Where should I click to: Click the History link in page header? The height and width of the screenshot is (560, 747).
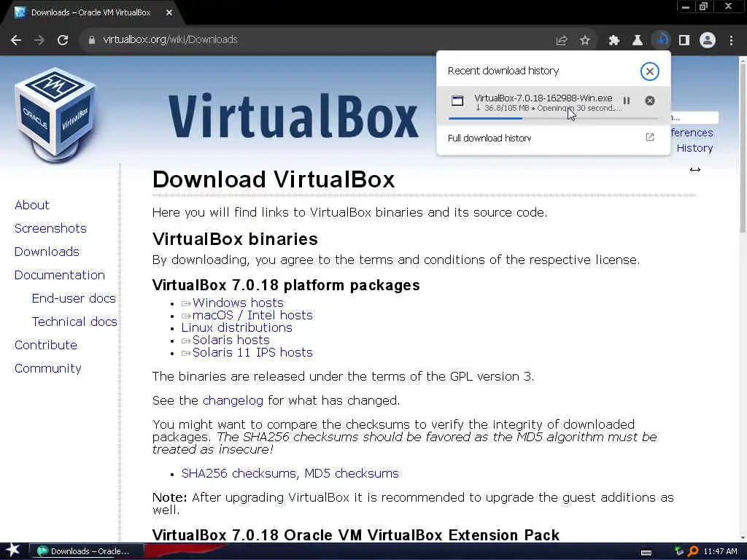pos(694,148)
